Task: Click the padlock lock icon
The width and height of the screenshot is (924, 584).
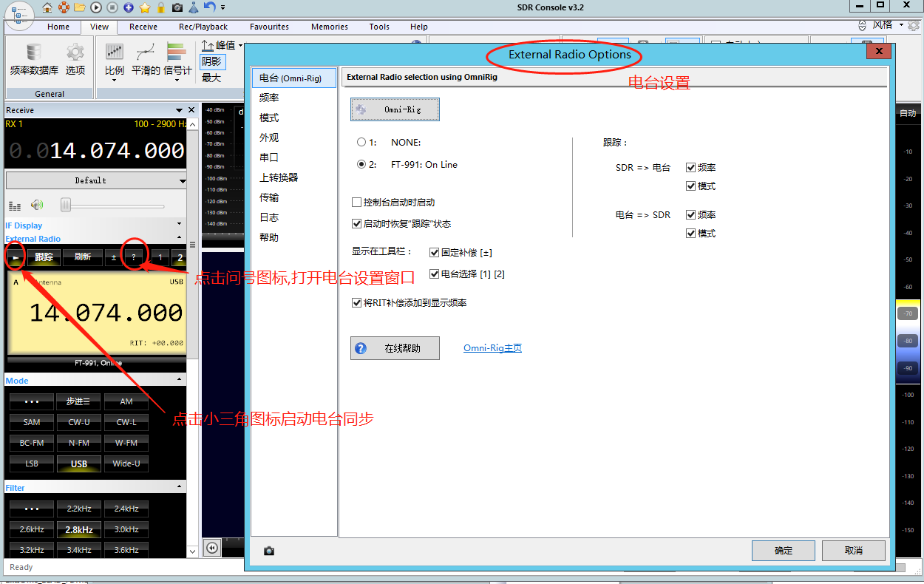Action: tap(161, 7)
